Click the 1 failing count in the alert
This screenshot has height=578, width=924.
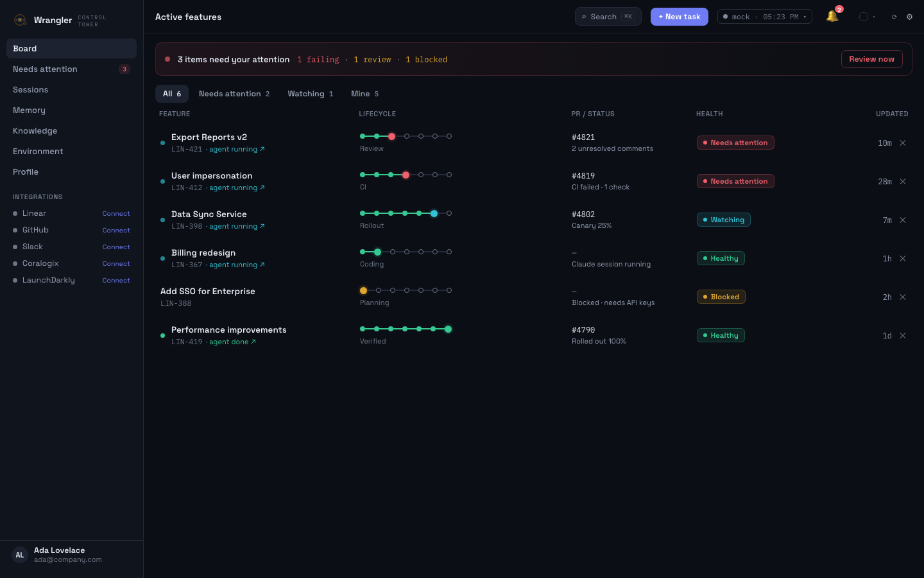coord(318,60)
